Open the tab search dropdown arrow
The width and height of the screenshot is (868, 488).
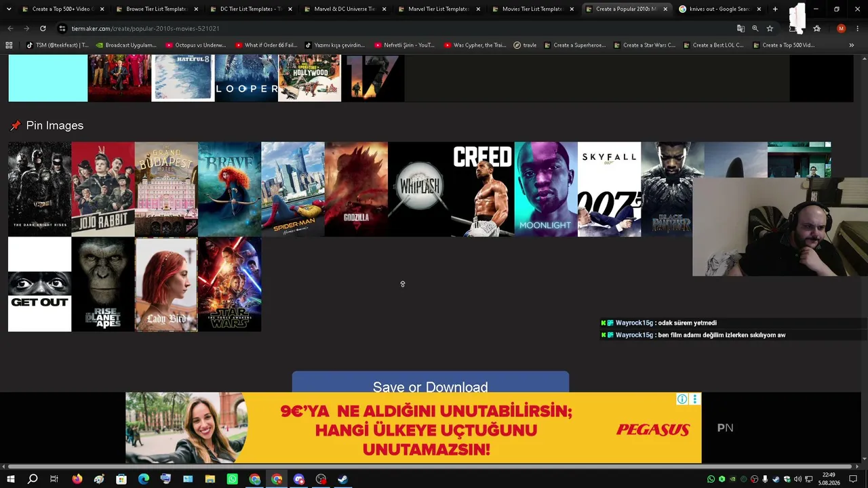(9, 9)
